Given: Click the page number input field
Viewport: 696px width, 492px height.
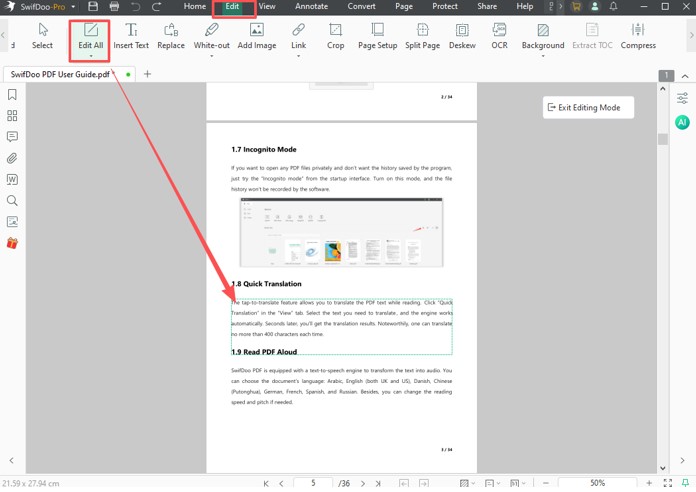Looking at the screenshot, I should (313, 483).
